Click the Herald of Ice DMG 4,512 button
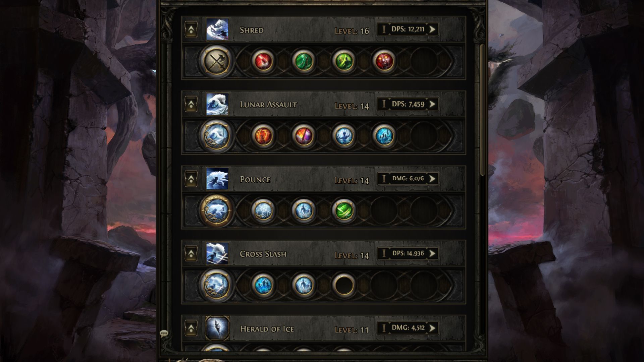This screenshot has width=644, height=362. click(x=408, y=328)
